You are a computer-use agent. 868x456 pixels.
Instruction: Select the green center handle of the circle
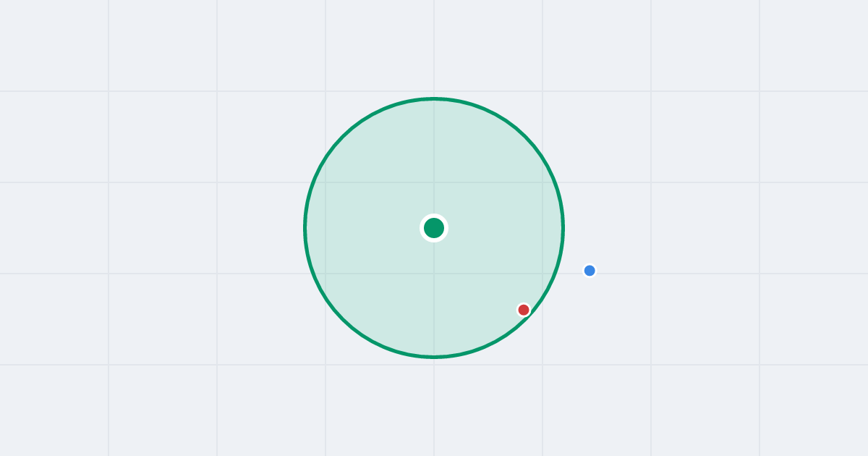(x=434, y=228)
